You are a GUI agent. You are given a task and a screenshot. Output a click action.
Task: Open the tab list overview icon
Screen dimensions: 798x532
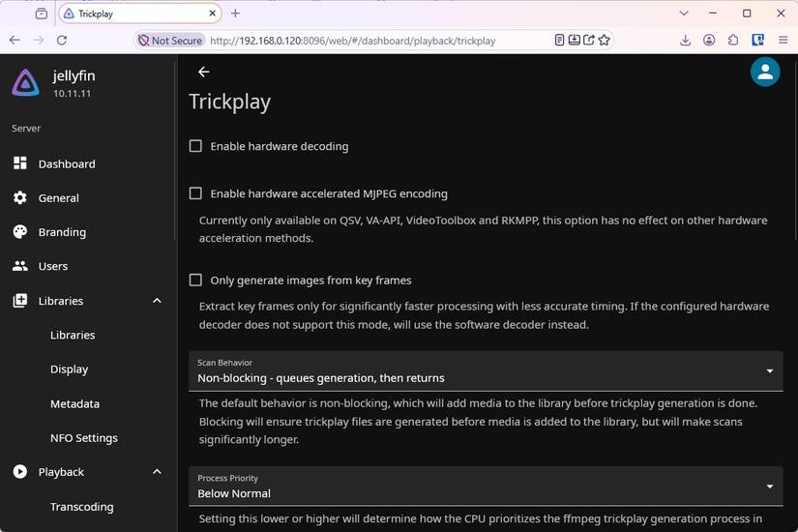pyautogui.click(x=42, y=14)
